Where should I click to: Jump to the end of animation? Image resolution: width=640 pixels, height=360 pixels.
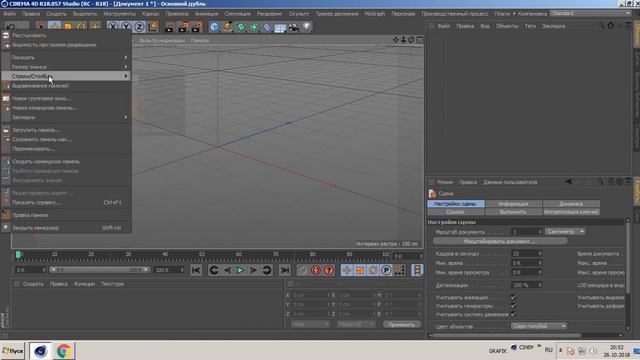pyautogui.click(x=284, y=270)
